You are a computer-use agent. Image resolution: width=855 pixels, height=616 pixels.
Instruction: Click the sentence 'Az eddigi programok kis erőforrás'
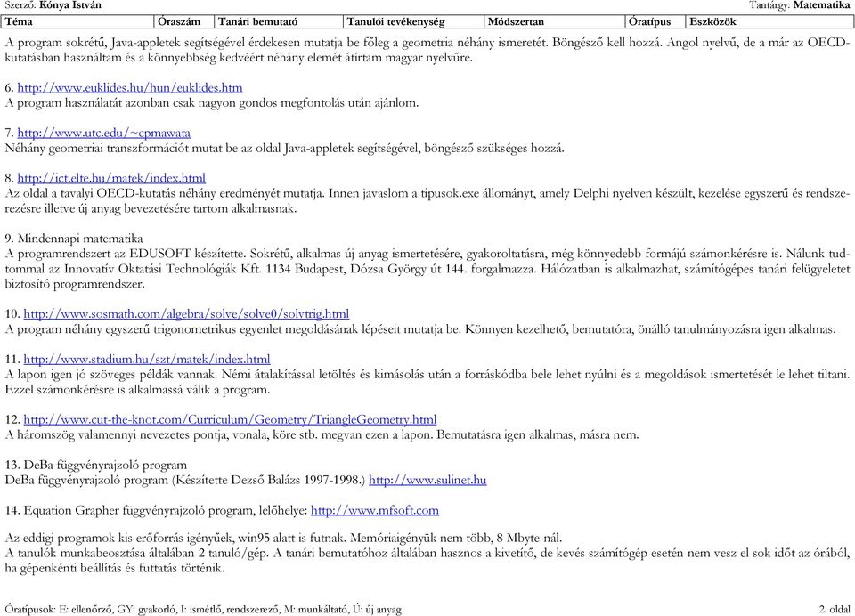coord(283,539)
